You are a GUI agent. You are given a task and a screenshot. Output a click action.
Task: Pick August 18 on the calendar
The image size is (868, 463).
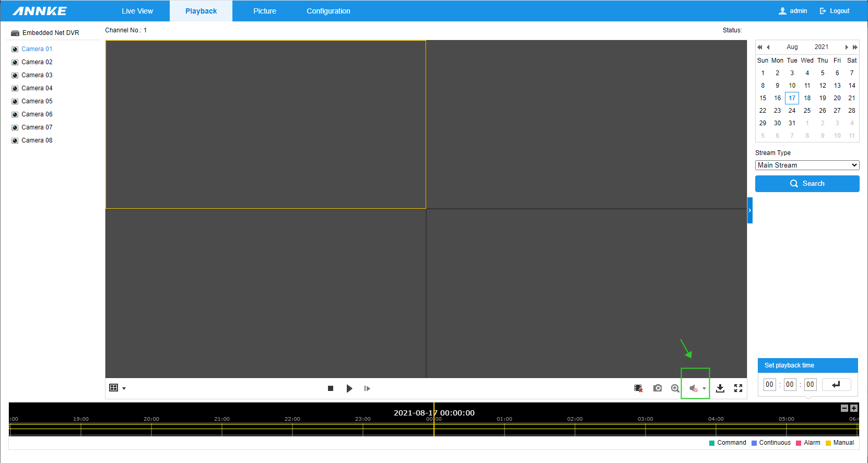807,98
